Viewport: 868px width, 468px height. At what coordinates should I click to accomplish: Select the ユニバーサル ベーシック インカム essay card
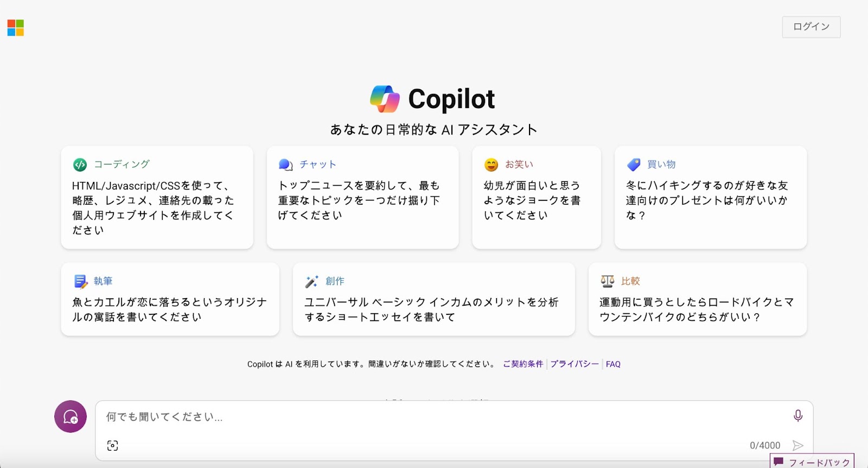434,299
